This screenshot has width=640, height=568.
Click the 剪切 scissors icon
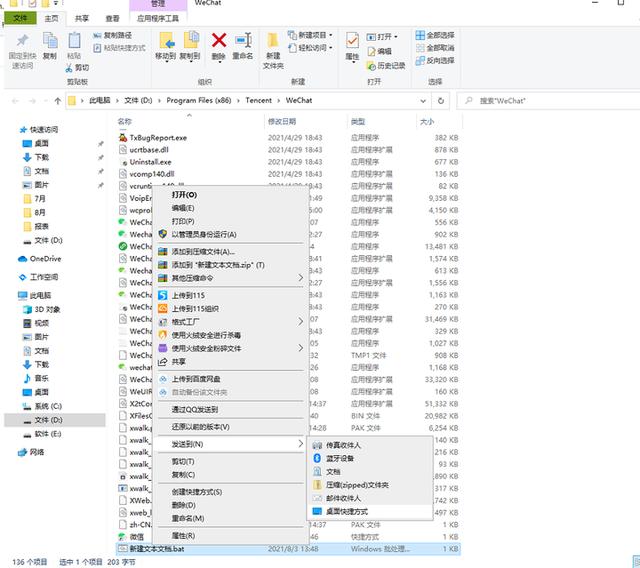pos(69,68)
